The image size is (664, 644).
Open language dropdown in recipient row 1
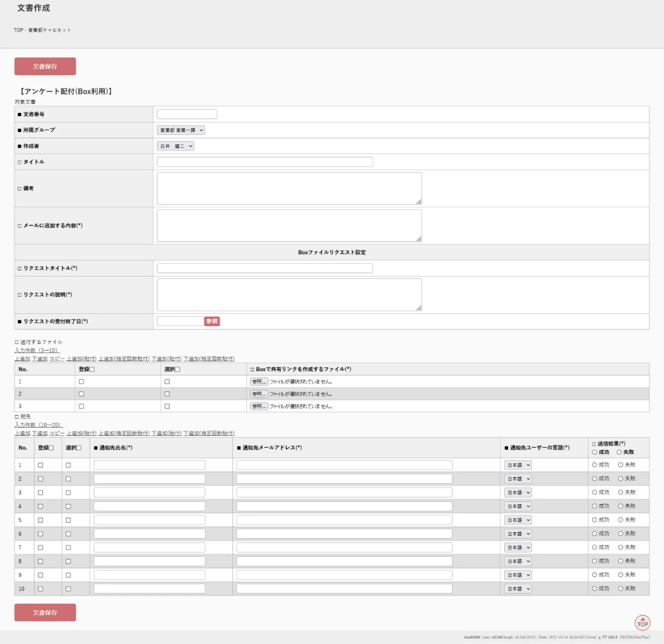pos(518,465)
